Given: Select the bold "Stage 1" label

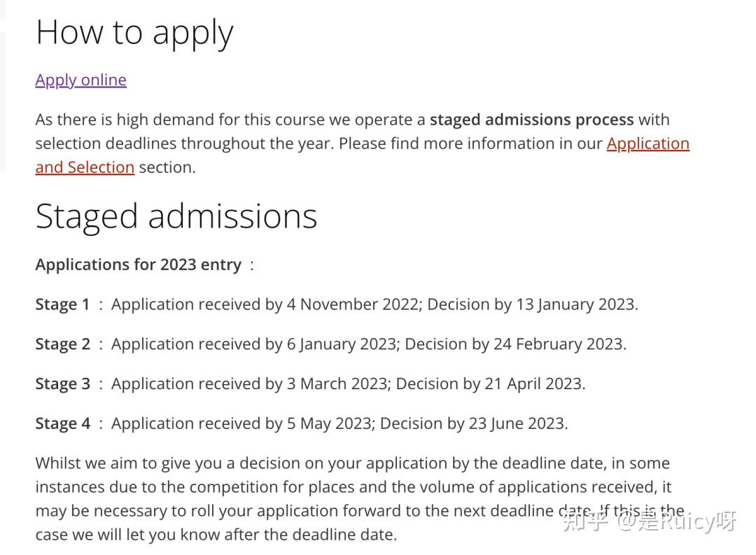Looking at the screenshot, I should [x=63, y=304].
